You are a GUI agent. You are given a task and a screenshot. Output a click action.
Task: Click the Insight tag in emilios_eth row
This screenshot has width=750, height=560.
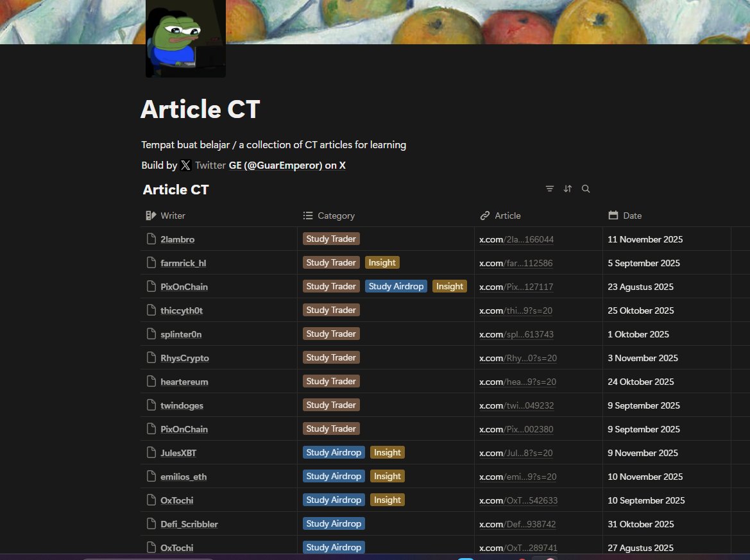(387, 476)
